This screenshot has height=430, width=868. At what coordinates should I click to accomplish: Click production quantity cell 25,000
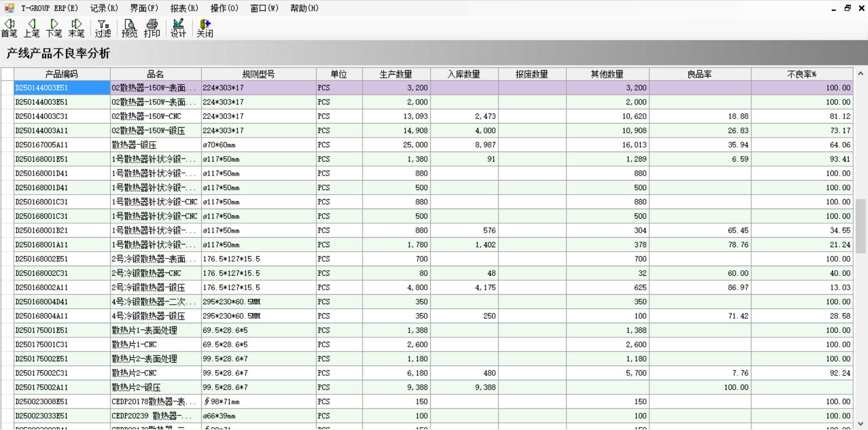396,145
